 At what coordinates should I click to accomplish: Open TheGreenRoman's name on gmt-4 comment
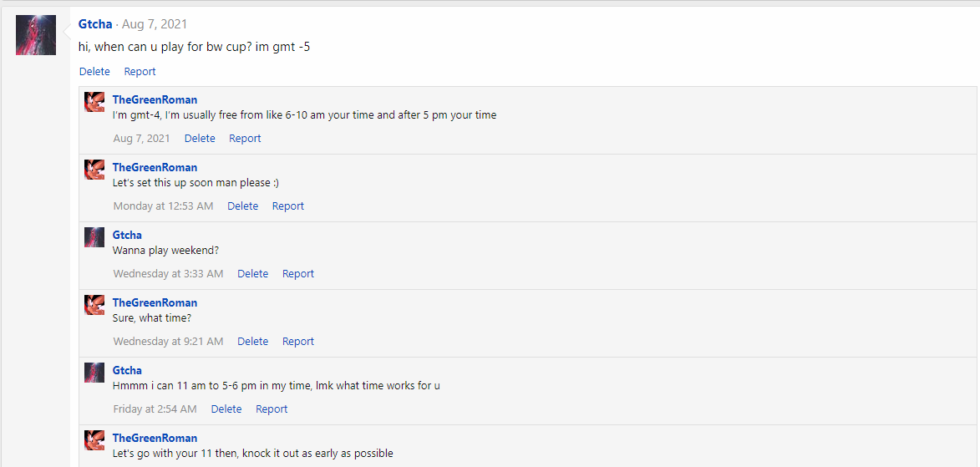(155, 99)
